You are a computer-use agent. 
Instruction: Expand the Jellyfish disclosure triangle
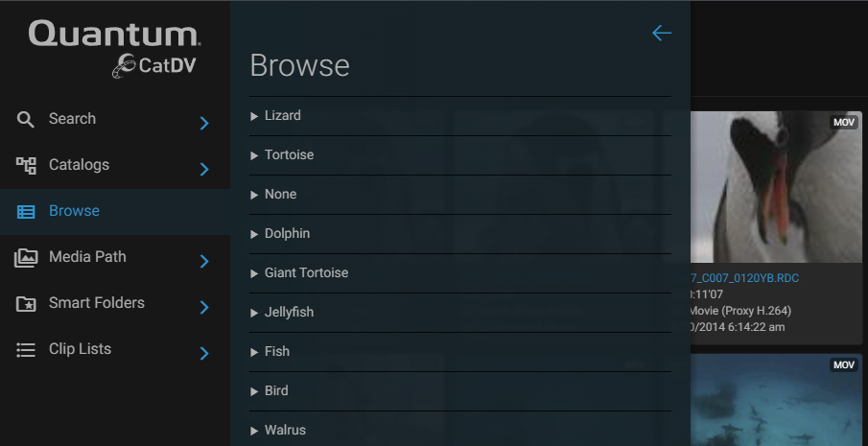[x=254, y=313]
